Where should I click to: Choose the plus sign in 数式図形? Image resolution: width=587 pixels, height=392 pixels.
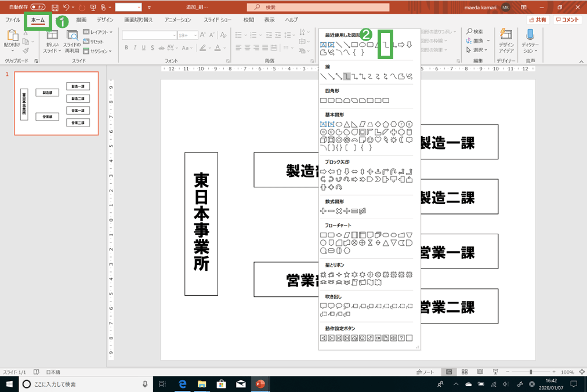tap(323, 211)
